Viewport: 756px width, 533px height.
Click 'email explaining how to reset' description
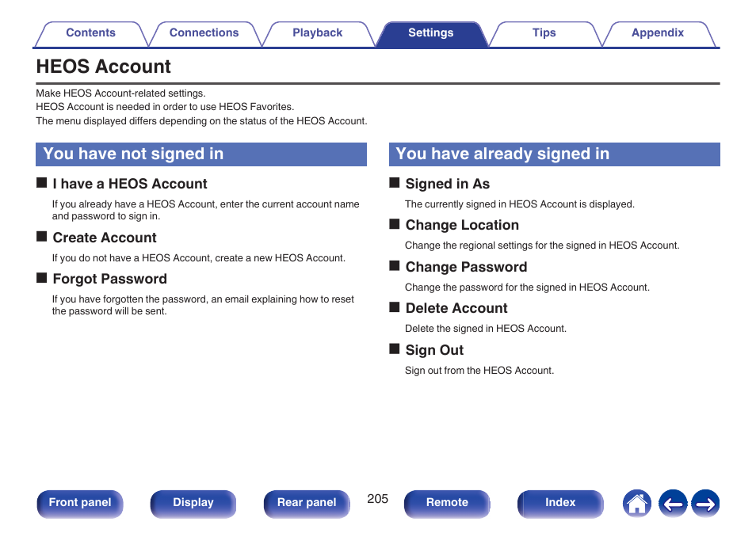click(203, 305)
